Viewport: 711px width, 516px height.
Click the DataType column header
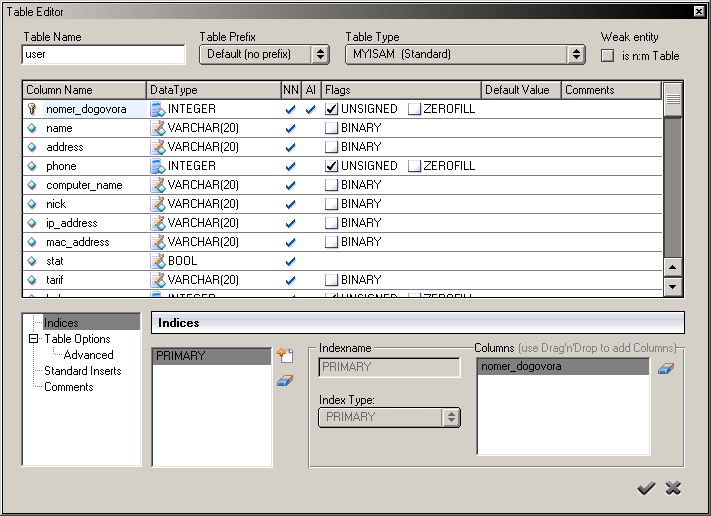pyautogui.click(x=214, y=90)
